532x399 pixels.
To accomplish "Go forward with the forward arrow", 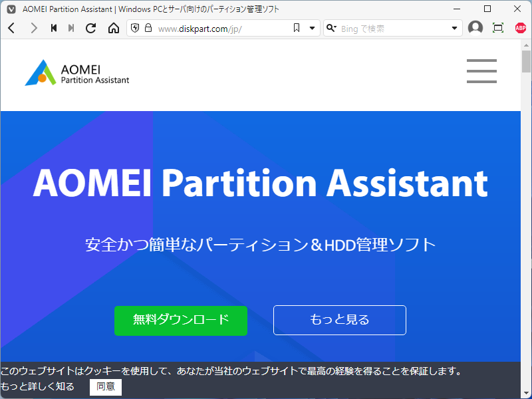I will point(34,28).
